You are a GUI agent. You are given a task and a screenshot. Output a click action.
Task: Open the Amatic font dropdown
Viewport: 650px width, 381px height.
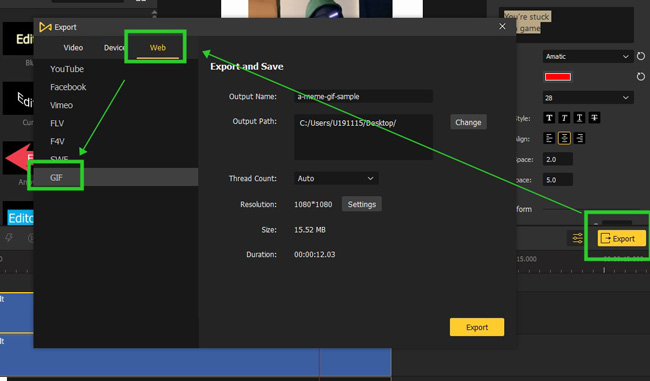pyautogui.click(x=588, y=56)
